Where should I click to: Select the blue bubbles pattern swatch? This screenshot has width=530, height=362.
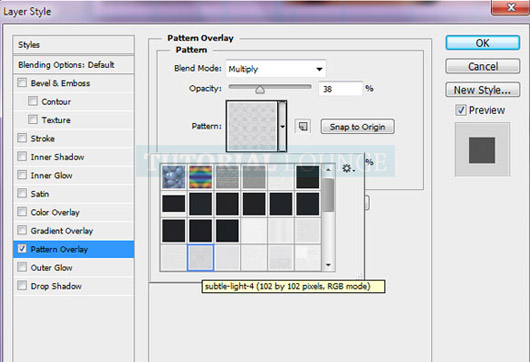[173, 177]
